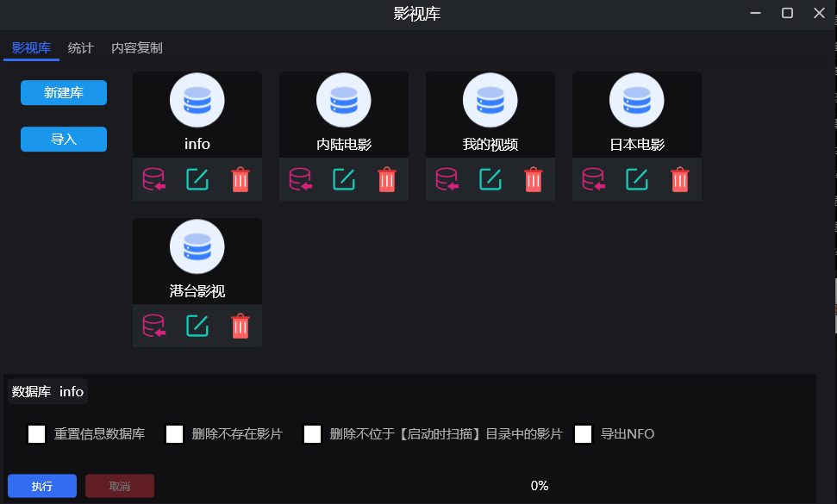Click the pink database-arrow icon under 我的视频

(x=447, y=179)
